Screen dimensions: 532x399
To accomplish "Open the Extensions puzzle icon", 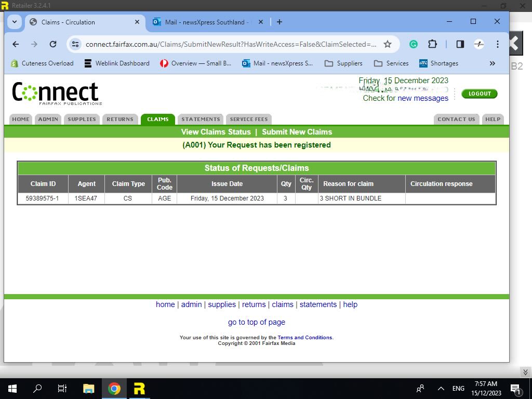I will click(x=432, y=44).
